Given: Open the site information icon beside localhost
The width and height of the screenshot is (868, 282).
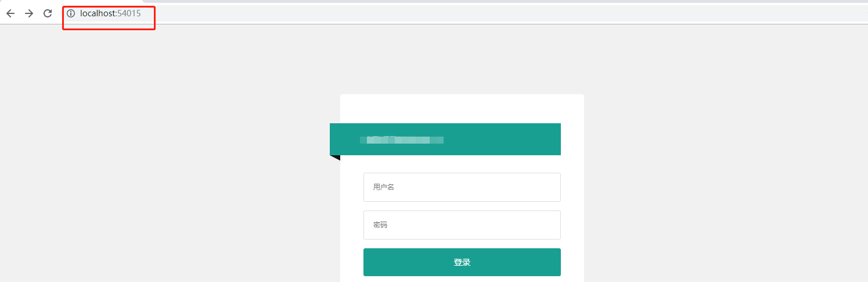Looking at the screenshot, I should (x=71, y=13).
